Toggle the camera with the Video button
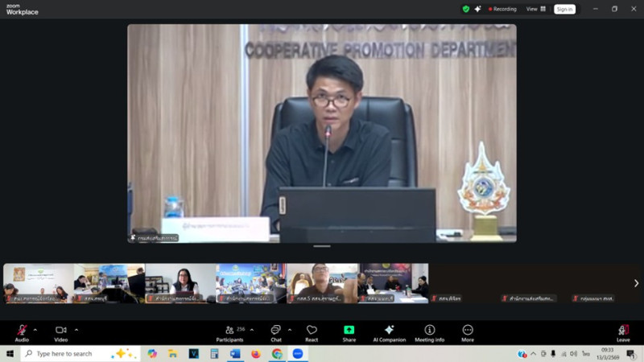Viewport: 644px width, 362px height. (x=60, y=331)
